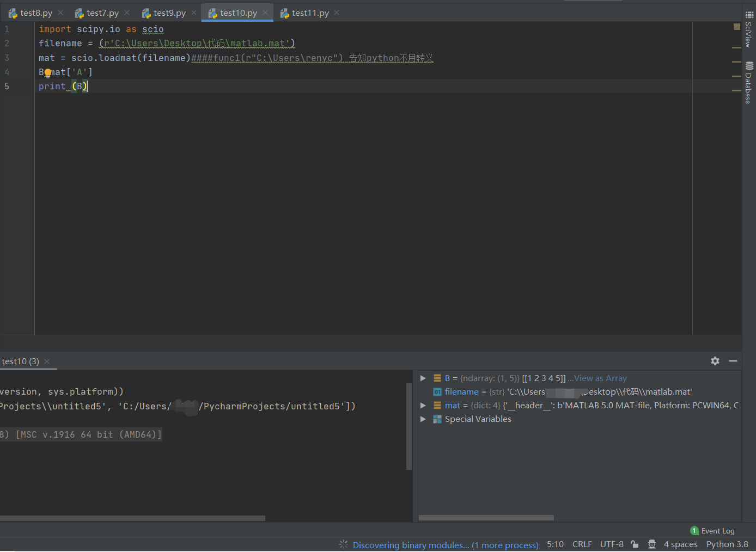Click the console vertical scrollbar

click(x=409, y=426)
